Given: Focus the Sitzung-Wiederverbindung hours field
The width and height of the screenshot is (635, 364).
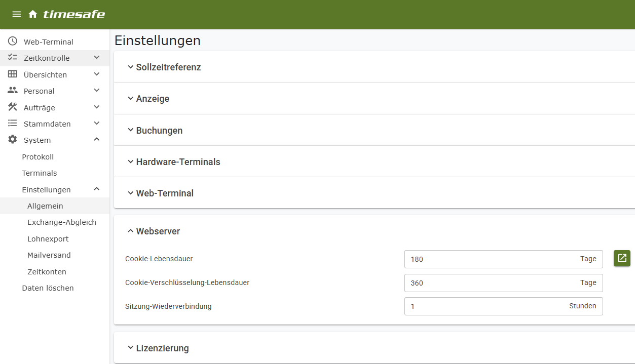Looking at the screenshot, I should pyautogui.click(x=487, y=306).
